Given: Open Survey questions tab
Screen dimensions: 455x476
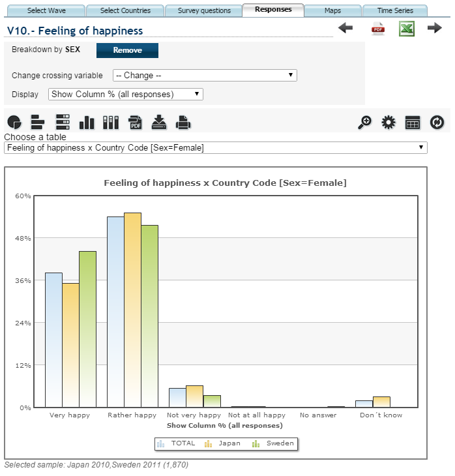Looking at the screenshot, I should pyautogui.click(x=204, y=10).
